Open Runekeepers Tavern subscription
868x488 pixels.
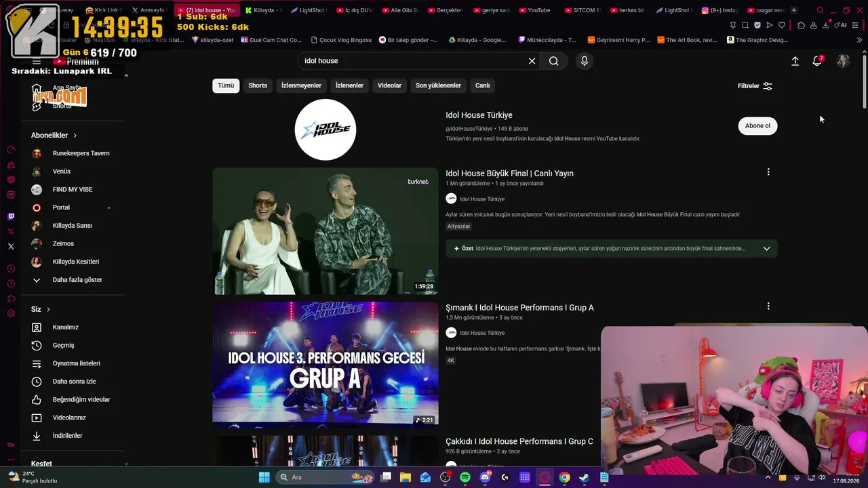click(71, 153)
